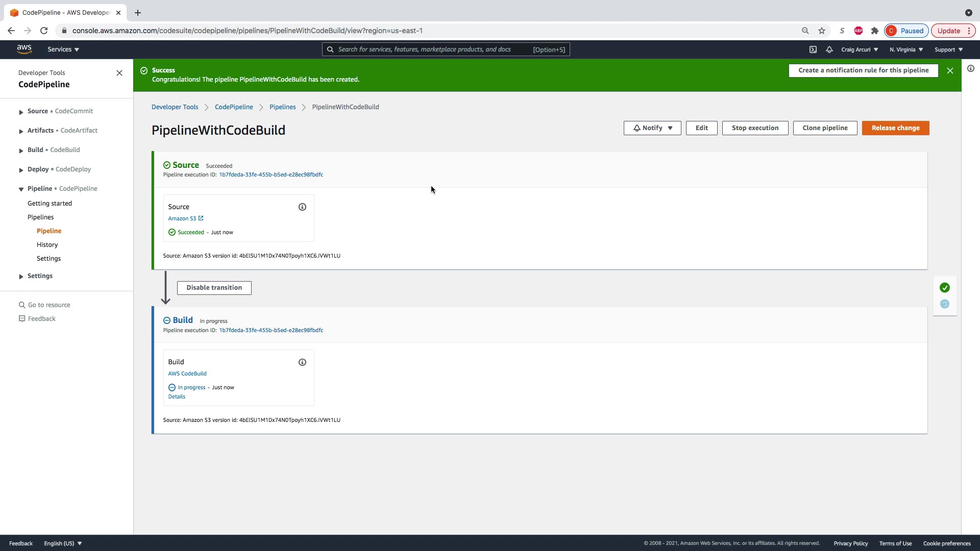Dismiss the green success banner
This screenshot has width=980, height=551.
(950, 70)
